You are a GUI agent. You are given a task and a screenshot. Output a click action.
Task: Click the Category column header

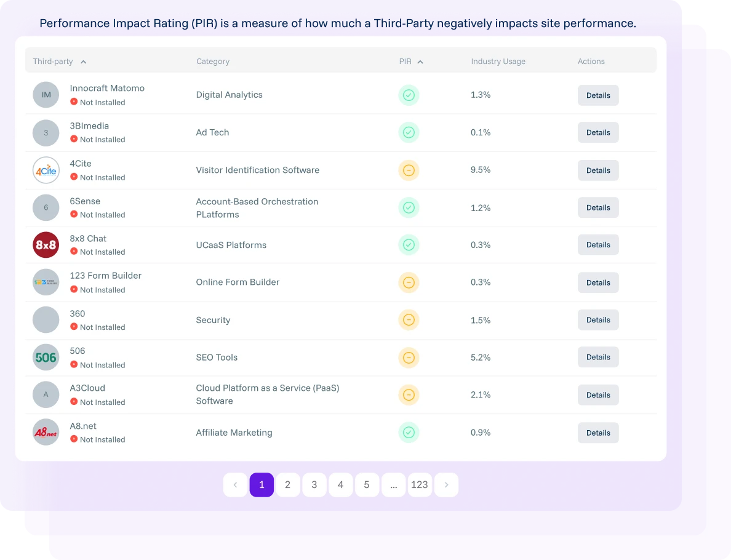coord(212,61)
